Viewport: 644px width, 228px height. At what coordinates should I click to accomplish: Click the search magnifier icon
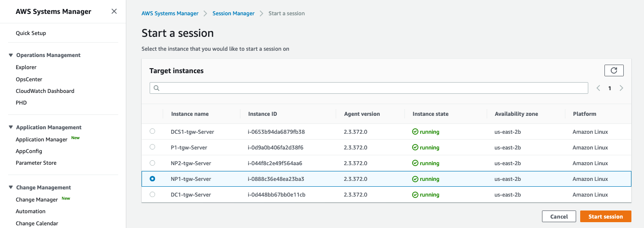click(157, 88)
